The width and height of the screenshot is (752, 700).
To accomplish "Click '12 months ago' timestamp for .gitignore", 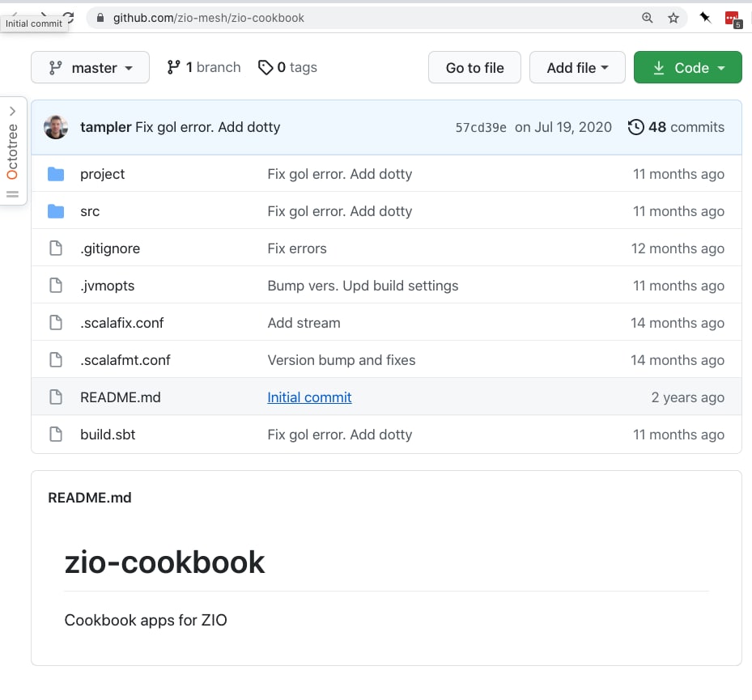I will [x=678, y=248].
